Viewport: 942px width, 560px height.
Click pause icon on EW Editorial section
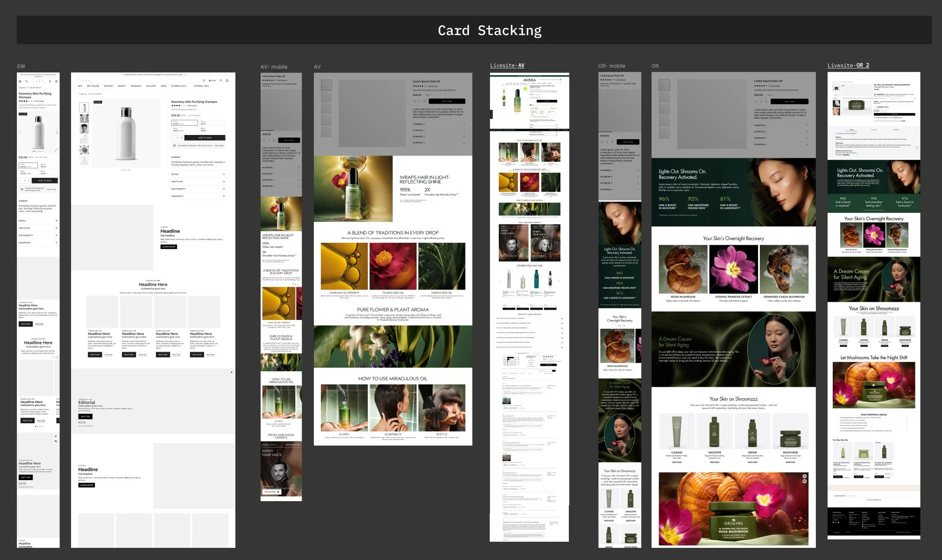tap(231, 372)
